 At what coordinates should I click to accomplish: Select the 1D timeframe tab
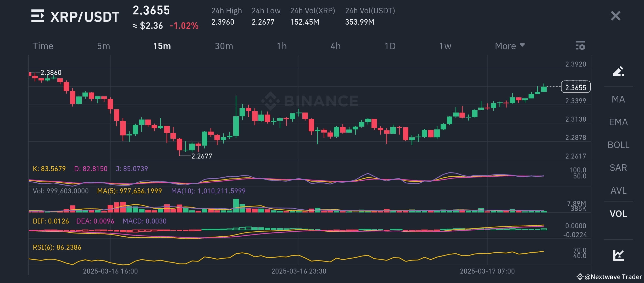(x=390, y=46)
